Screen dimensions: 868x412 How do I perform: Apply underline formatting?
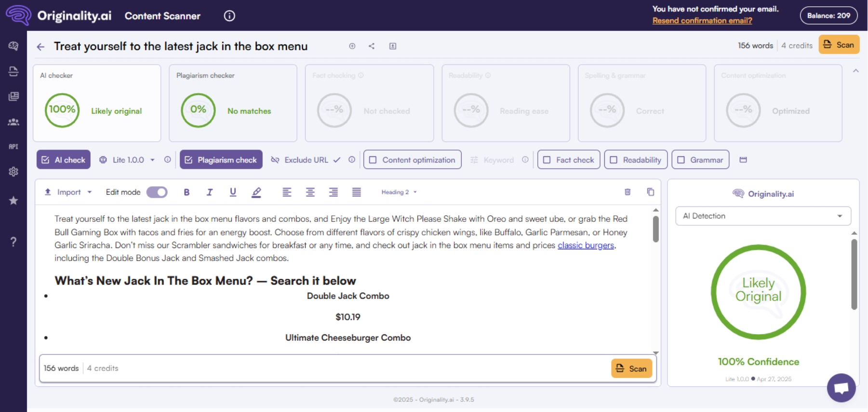coord(233,192)
